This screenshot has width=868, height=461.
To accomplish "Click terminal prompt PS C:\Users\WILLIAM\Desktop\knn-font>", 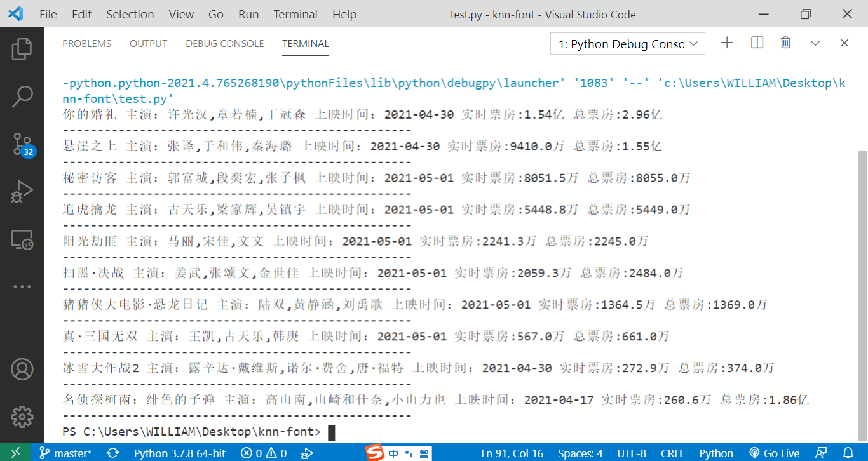I will [x=192, y=432].
